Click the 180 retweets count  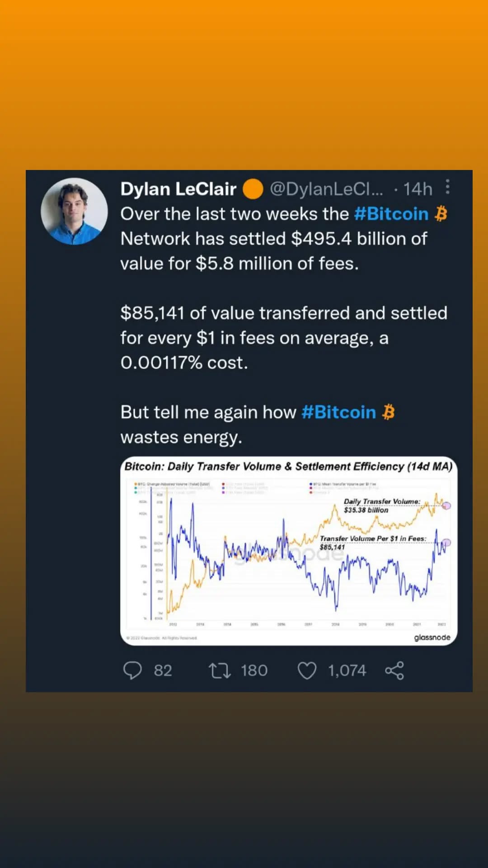pyautogui.click(x=254, y=670)
